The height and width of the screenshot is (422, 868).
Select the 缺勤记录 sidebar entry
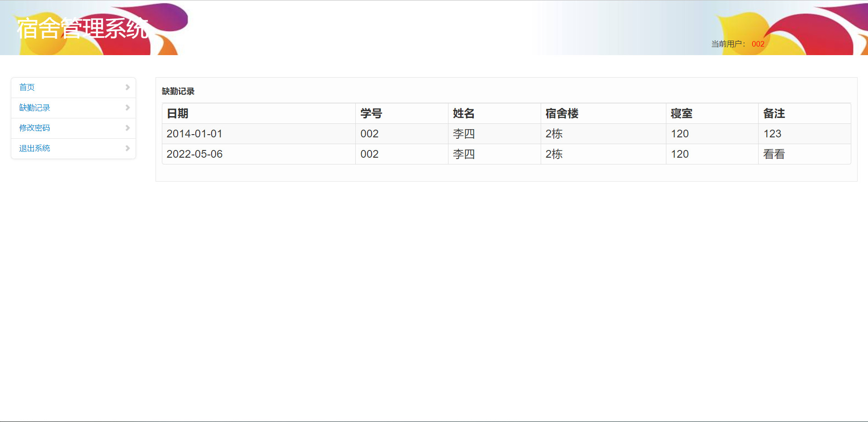click(x=34, y=108)
